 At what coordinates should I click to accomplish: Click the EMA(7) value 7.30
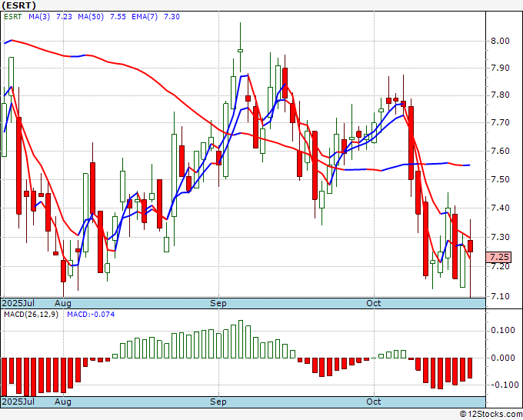(x=172, y=17)
